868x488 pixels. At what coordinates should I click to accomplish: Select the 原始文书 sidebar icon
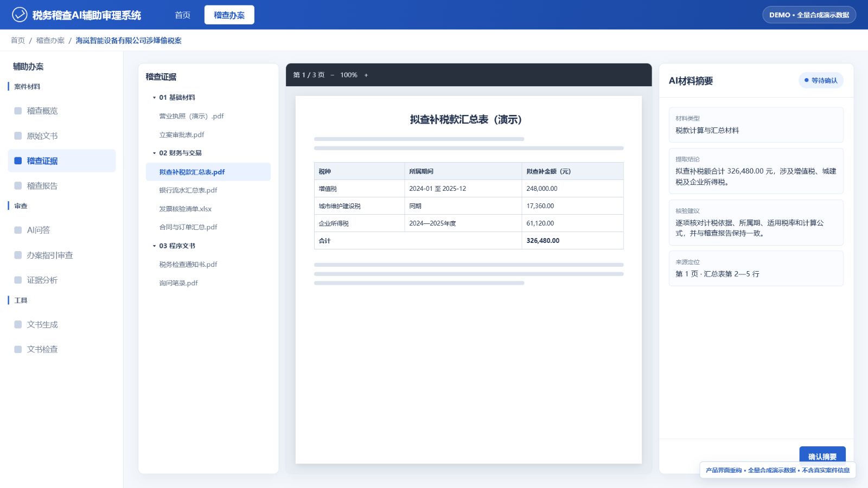pyautogui.click(x=18, y=136)
